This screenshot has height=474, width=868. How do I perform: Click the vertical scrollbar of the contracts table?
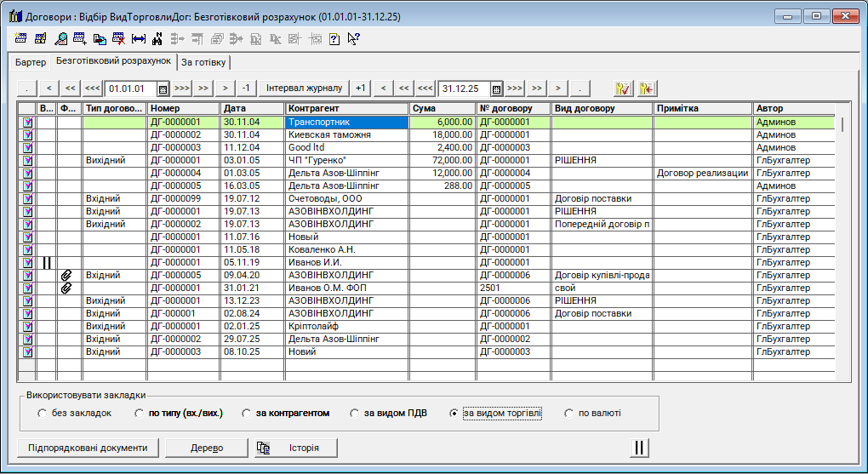(842, 247)
